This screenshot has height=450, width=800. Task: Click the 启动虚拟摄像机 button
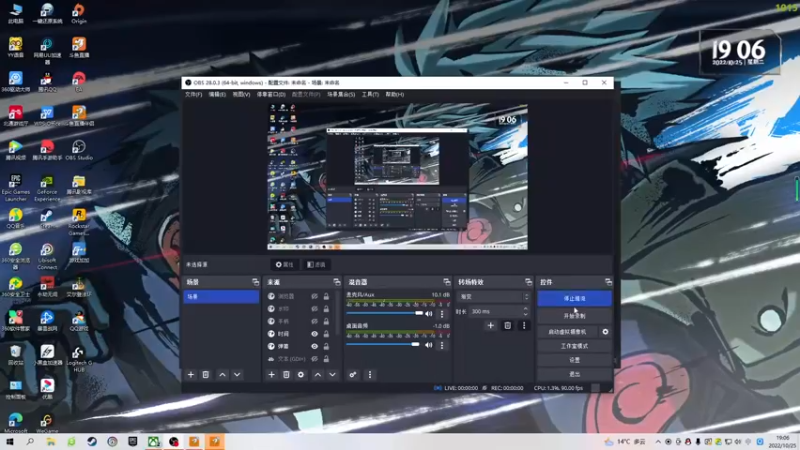567,332
